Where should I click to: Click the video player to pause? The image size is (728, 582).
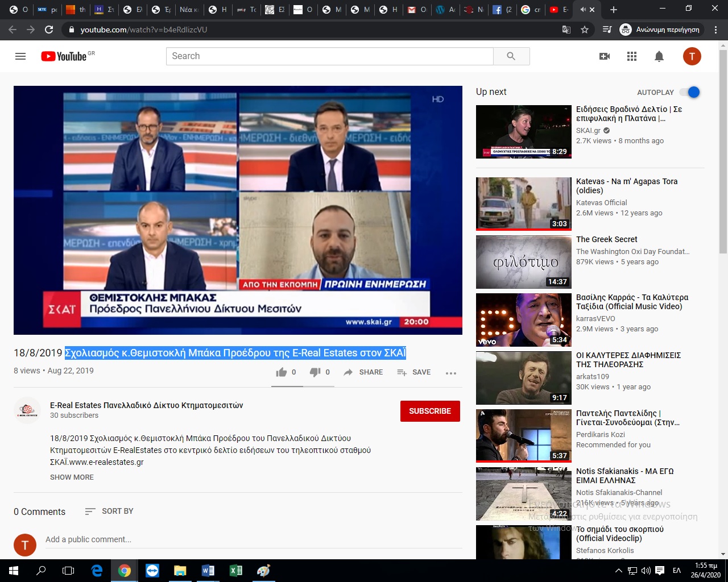tap(238, 210)
